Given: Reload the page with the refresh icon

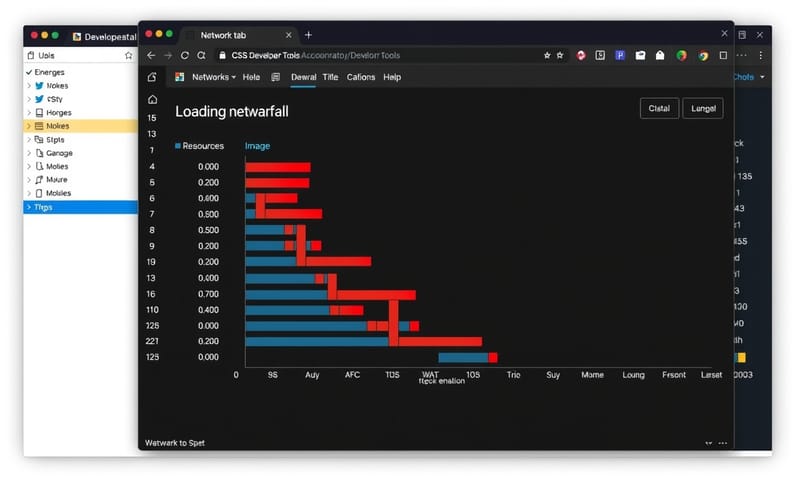Looking at the screenshot, I should click(185, 56).
